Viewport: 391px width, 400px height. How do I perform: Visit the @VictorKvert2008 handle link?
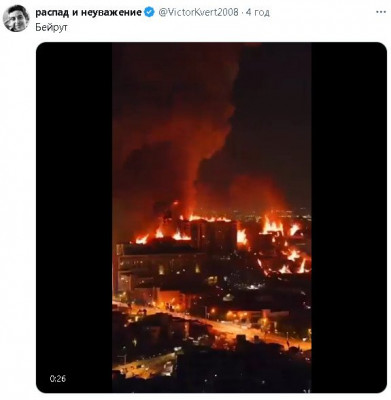click(x=198, y=12)
